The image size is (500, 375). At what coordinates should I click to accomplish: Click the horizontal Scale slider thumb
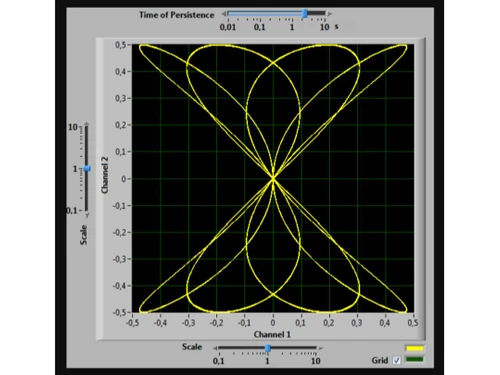(267, 348)
